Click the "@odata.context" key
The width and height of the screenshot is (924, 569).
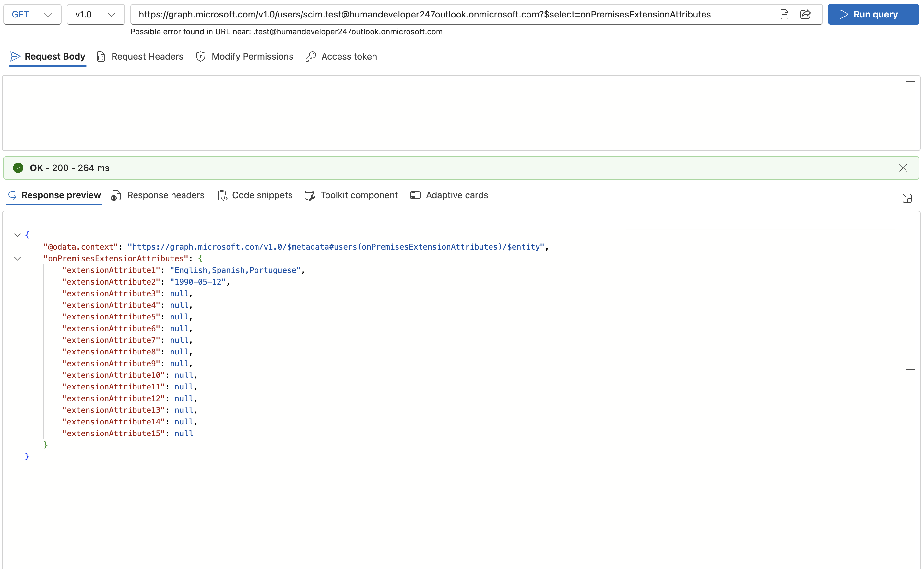click(x=81, y=247)
